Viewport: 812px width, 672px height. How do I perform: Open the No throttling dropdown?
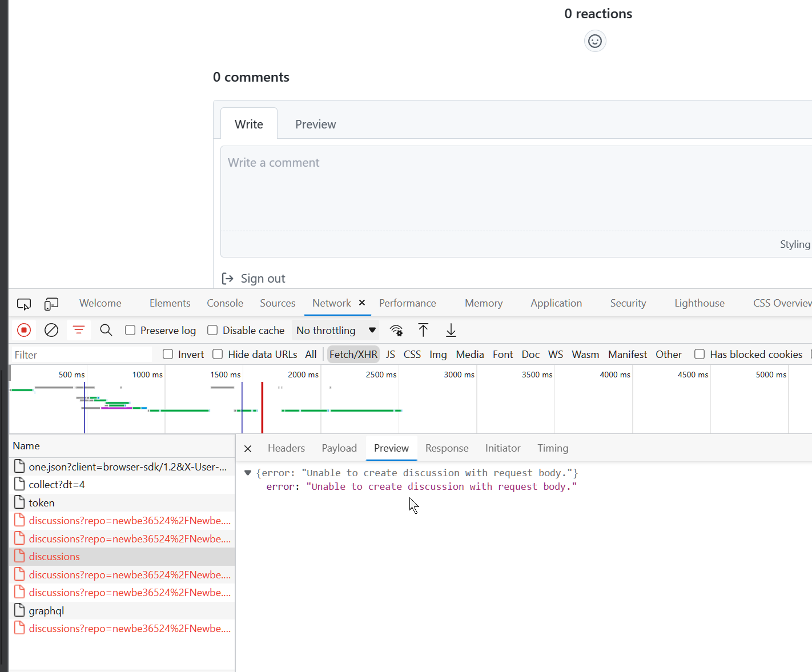pyautogui.click(x=335, y=330)
